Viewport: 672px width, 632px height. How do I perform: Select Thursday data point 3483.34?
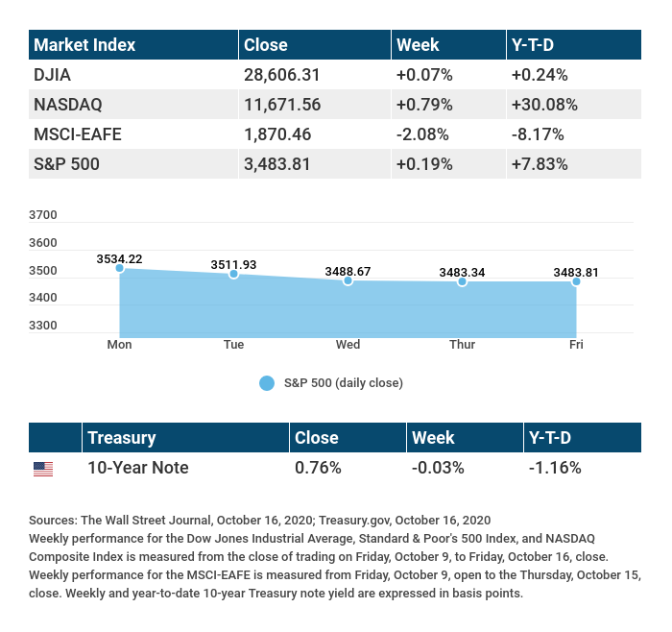pyautogui.click(x=462, y=281)
